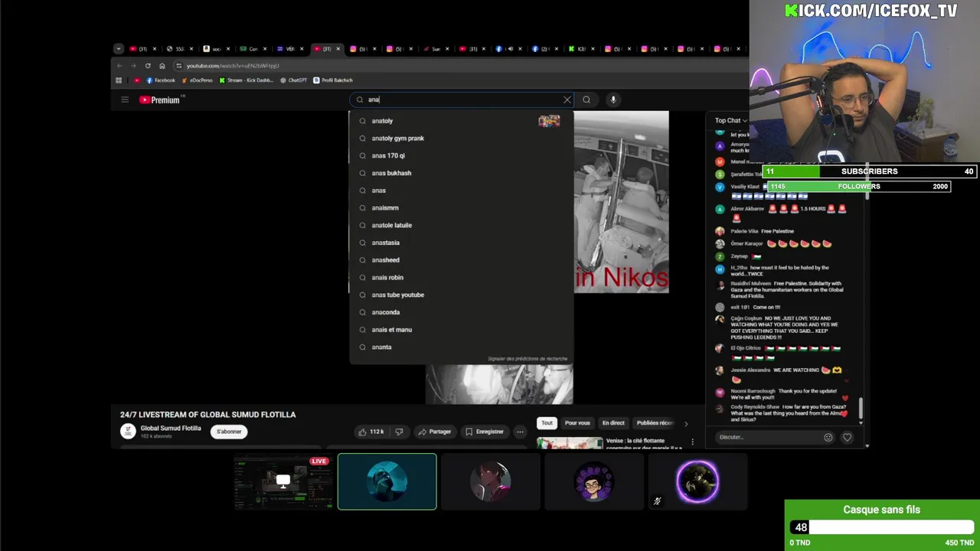980x551 pixels.
Task: Open the eDocPerso bookmark
Action: click(x=198, y=80)
